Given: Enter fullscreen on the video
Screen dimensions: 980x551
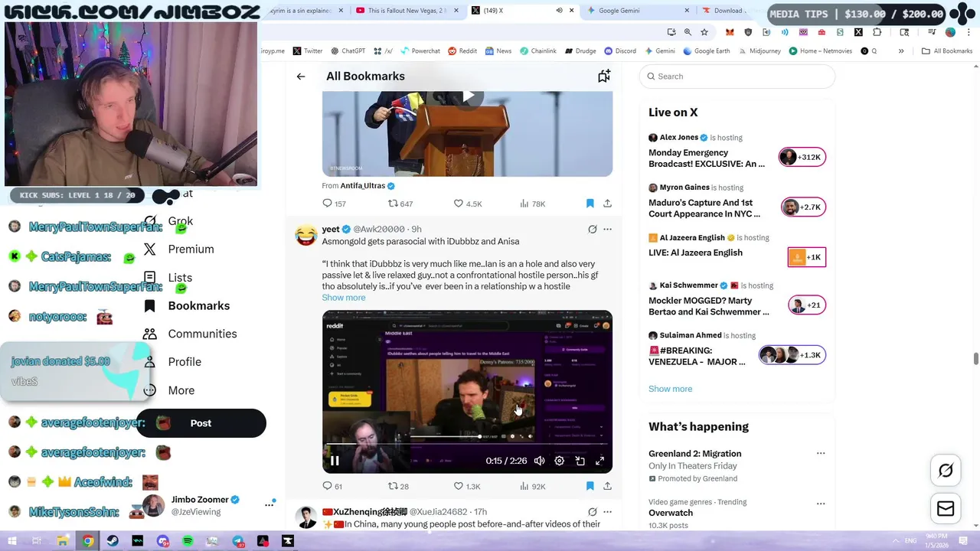Looking at the screenshot, I should tap(600, 461).
